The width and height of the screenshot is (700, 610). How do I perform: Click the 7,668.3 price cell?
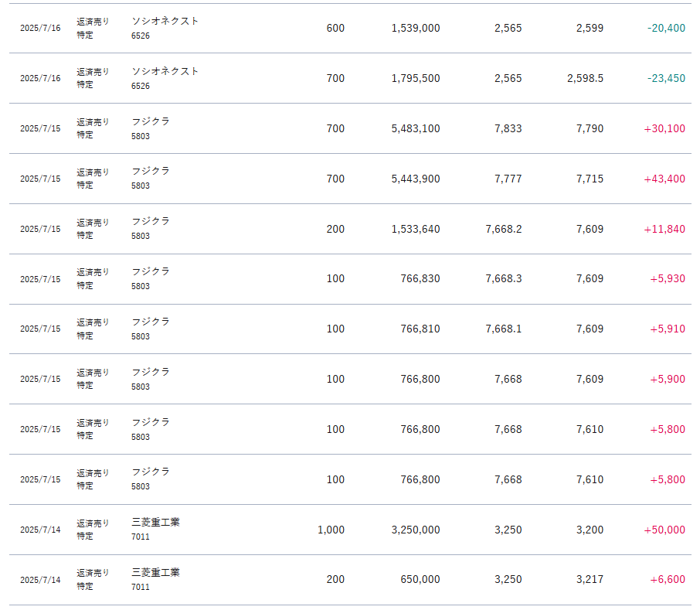click(x=504, y=278)
